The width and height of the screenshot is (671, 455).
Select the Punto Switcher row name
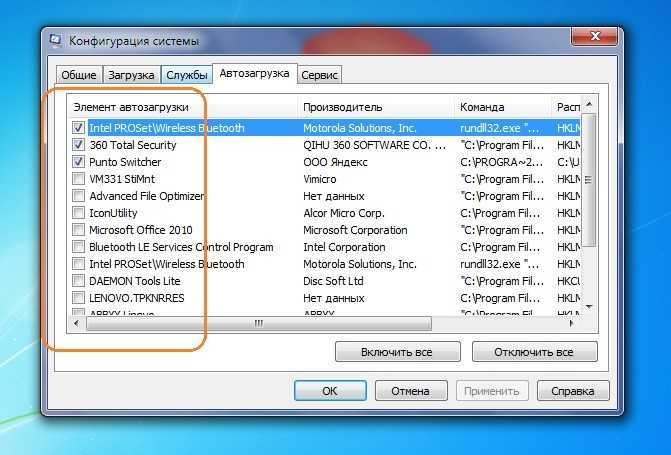pyautogui.click(x=125, y=162)
